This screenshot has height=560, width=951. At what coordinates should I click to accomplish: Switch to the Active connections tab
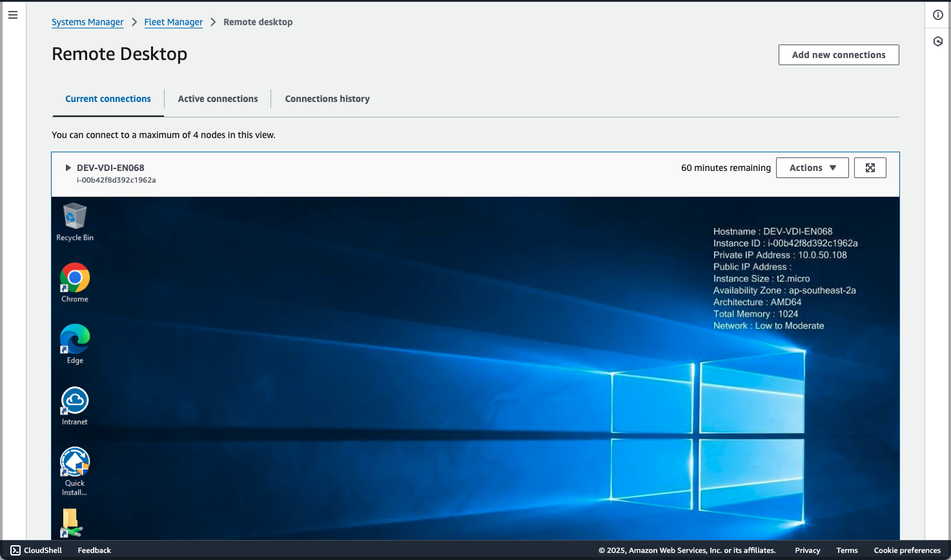218,99
